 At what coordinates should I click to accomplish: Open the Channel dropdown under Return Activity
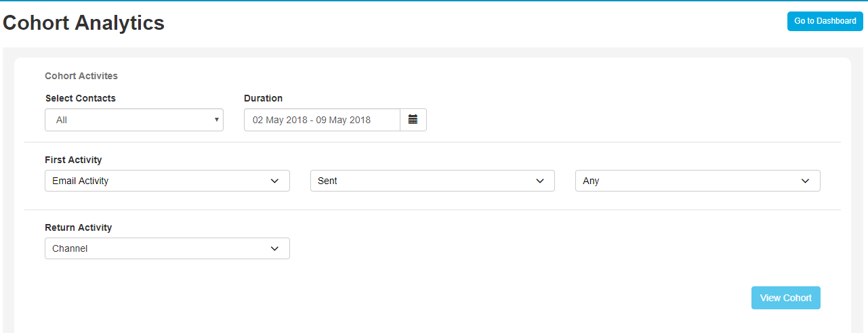coord(167,248)
